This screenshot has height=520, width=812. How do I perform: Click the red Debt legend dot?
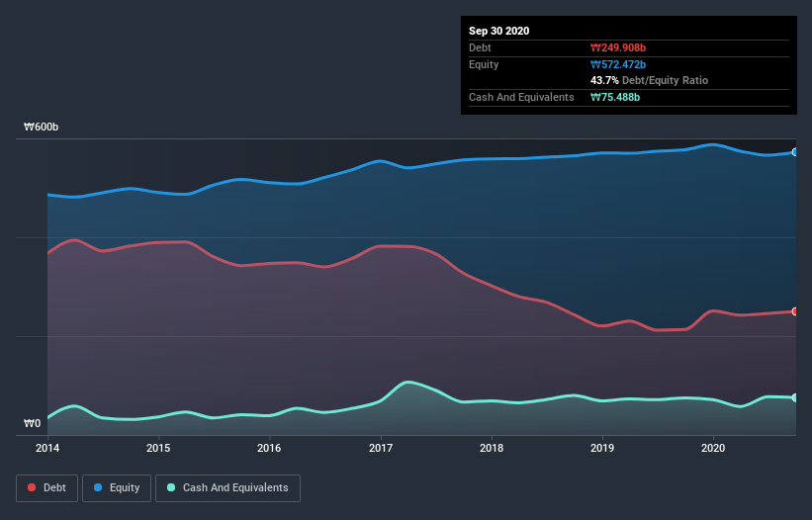(x=32, y=487)
